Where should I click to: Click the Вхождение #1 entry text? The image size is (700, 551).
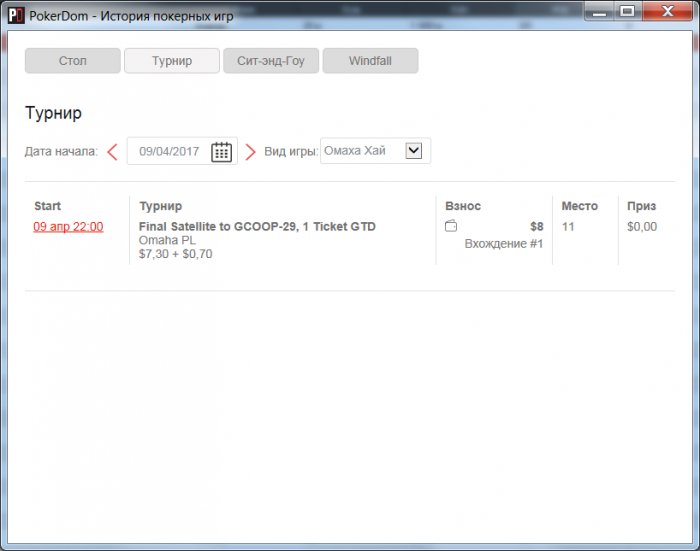[504, 244]
